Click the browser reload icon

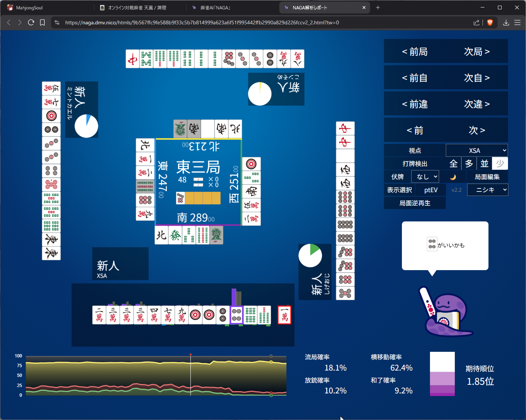pos(31,22)
